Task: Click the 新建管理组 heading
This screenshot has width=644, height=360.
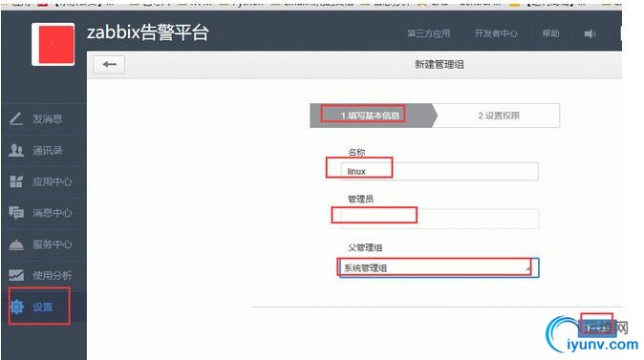Action: (x=440, y=64)
